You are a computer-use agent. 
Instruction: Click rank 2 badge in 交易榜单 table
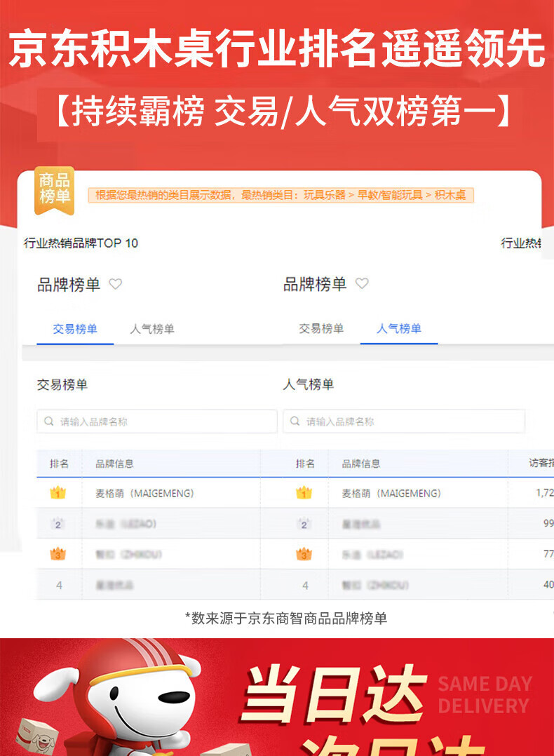point(58,524)
